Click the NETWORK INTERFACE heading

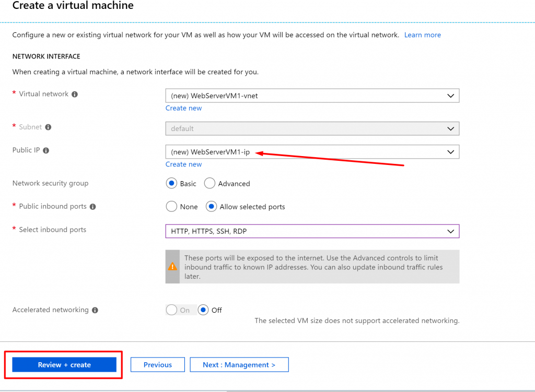point(46,56)
